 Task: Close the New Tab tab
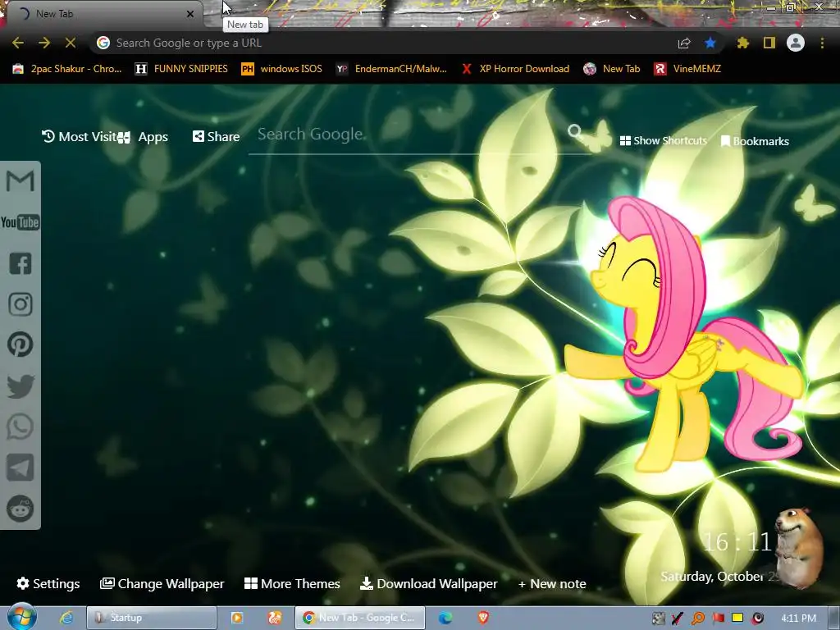(190, 14)
